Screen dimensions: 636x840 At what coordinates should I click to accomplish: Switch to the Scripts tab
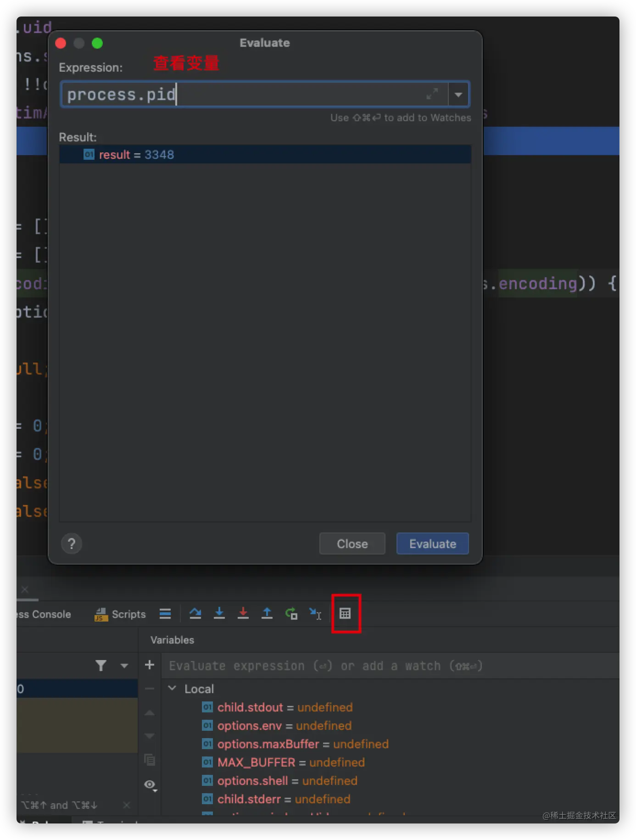120,614
